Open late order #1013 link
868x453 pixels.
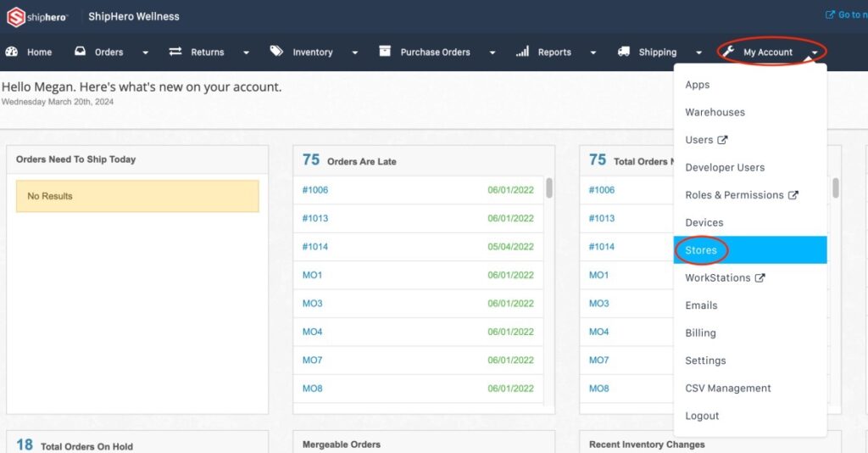(x=315, y=218)
